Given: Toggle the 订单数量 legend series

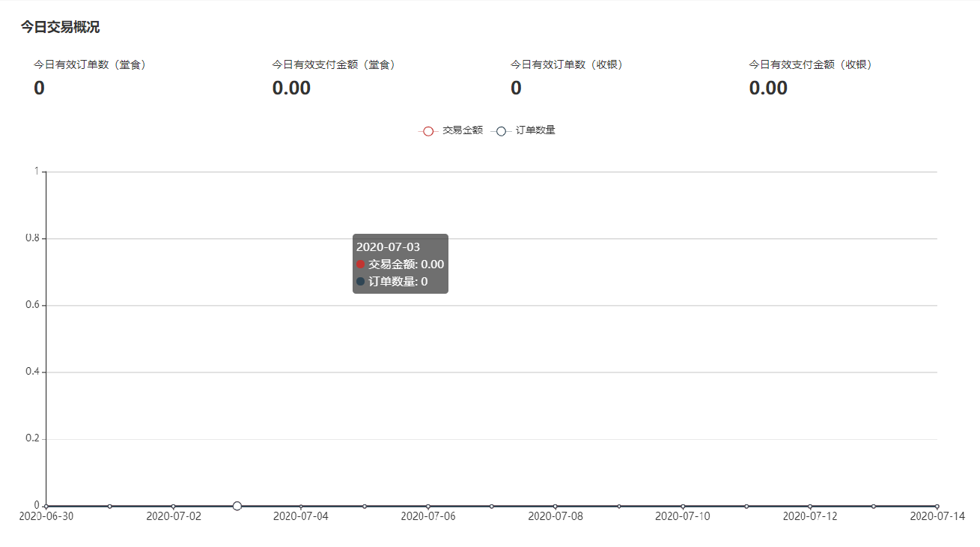Looking at the screenshot, I should point(523,130).
